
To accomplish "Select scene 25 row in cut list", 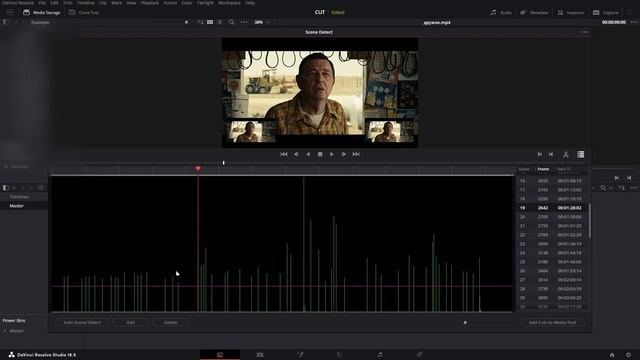I will [x=552, y=262].
